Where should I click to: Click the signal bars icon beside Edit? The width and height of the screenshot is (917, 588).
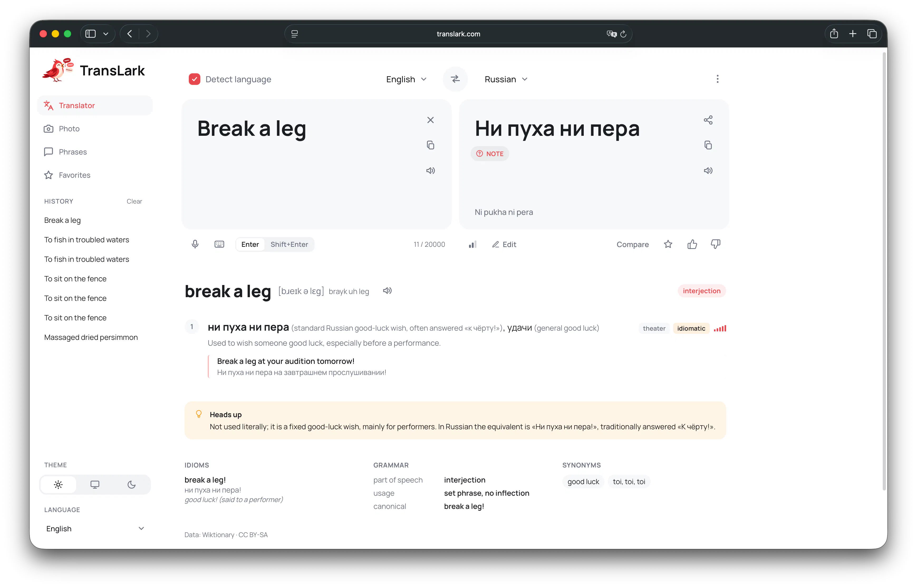coord(472,244)
